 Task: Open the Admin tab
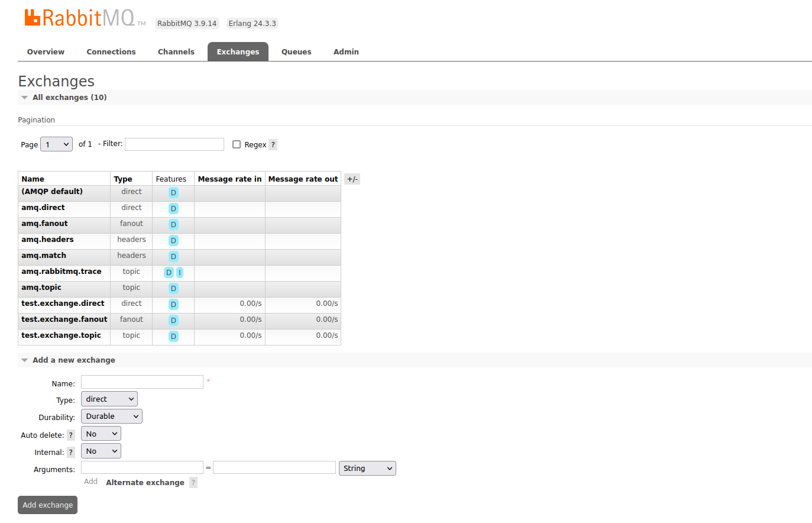[x=346, y=52]
